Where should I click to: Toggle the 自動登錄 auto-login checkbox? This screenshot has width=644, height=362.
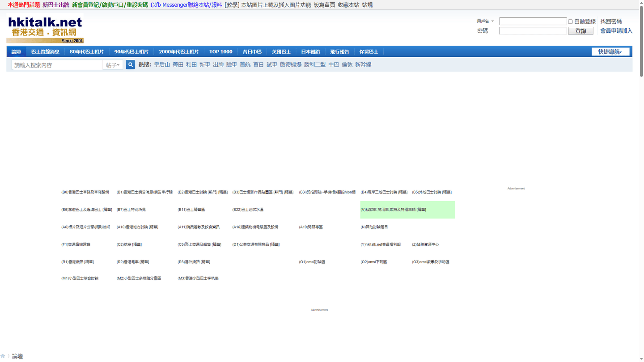pos(570,21)
